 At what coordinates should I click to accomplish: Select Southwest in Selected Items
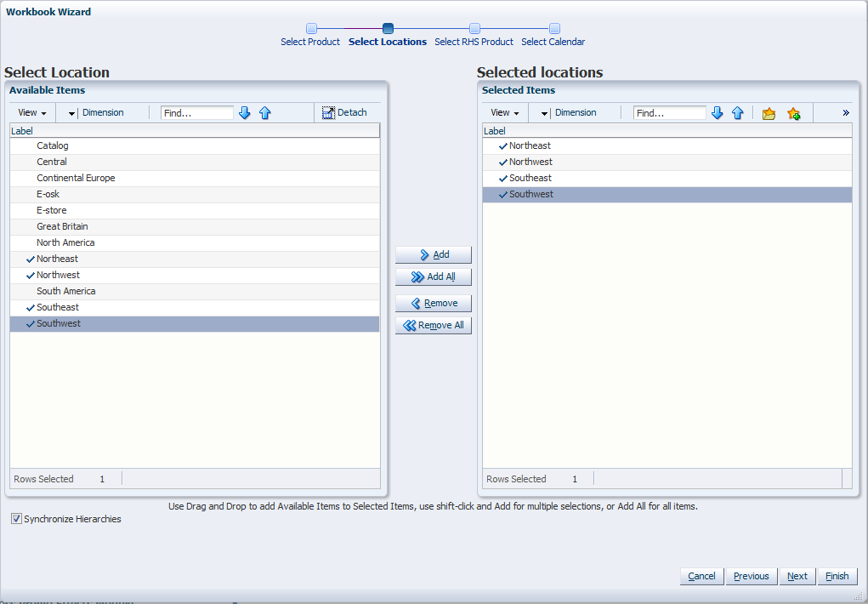pos(667,194)
